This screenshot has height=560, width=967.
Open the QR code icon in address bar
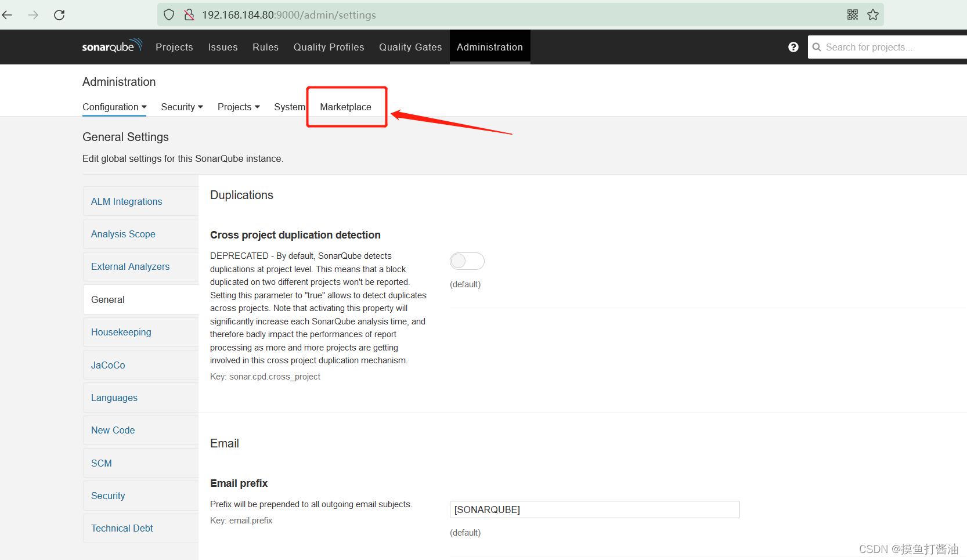tap(853, 15)
